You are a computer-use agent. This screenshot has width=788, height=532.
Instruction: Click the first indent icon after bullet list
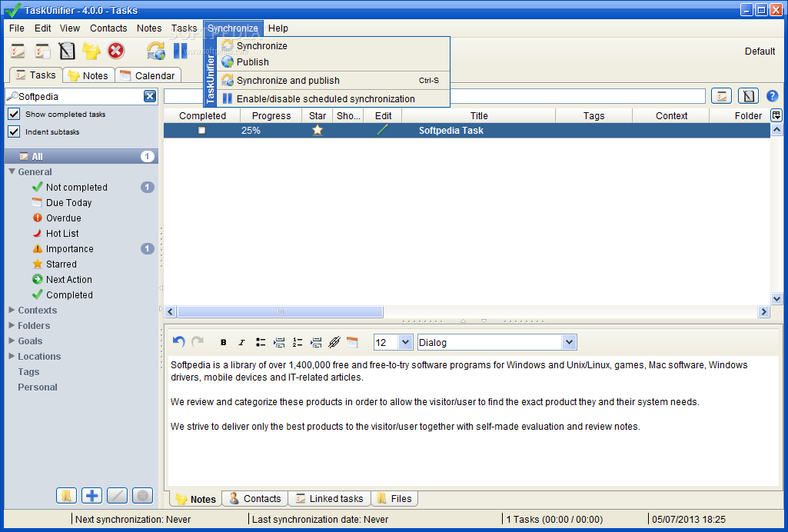(x=279, y=343)
